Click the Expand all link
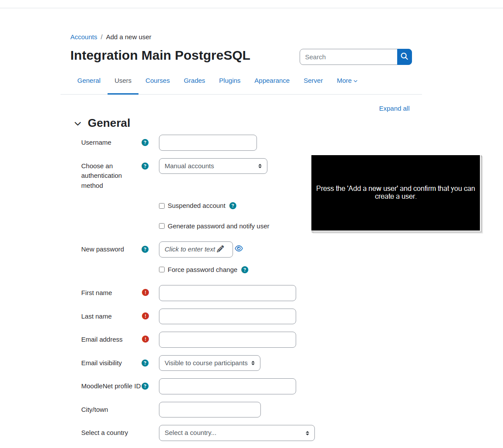The height and width of the screenshot is (448, 503). click(394, 109)
